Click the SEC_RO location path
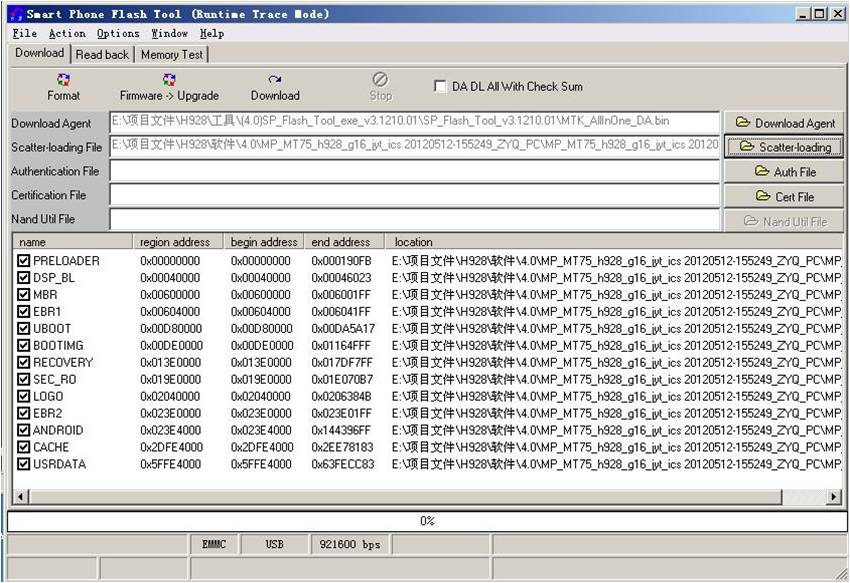The height and width of the screenshot is (583, 850). coord(616,379)
